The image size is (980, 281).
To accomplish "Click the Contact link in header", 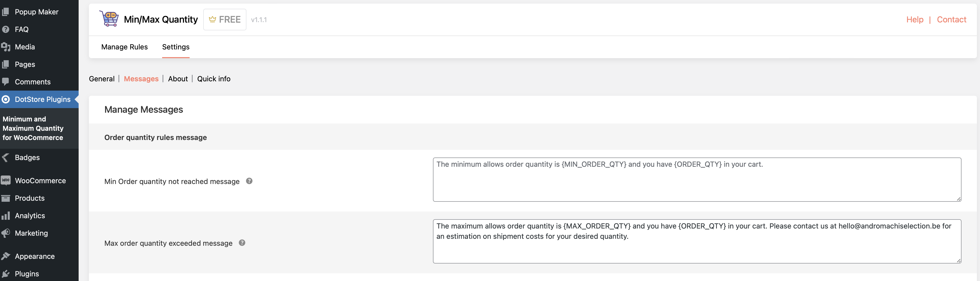I will point(951,19).
